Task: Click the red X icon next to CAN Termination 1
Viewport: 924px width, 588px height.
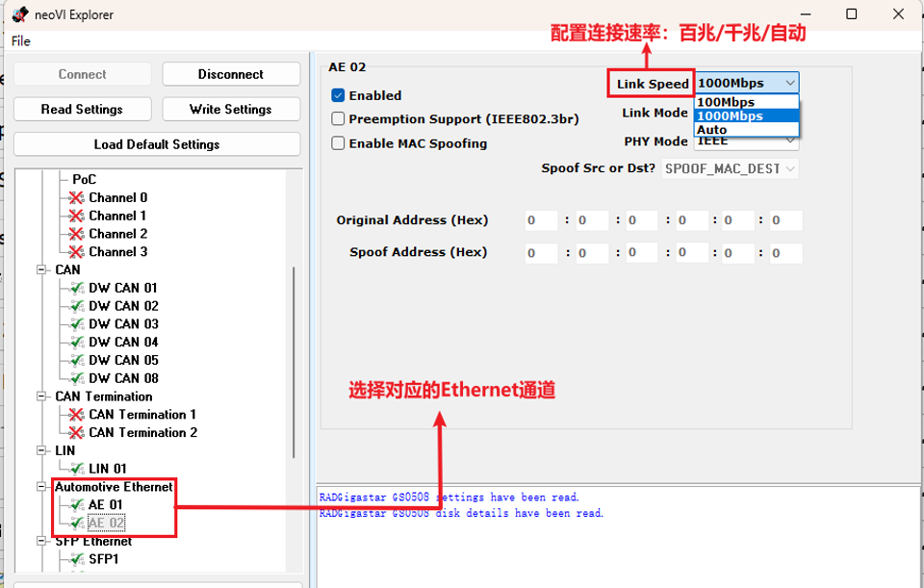Action: pyautogui.click(x=75, y=415)
